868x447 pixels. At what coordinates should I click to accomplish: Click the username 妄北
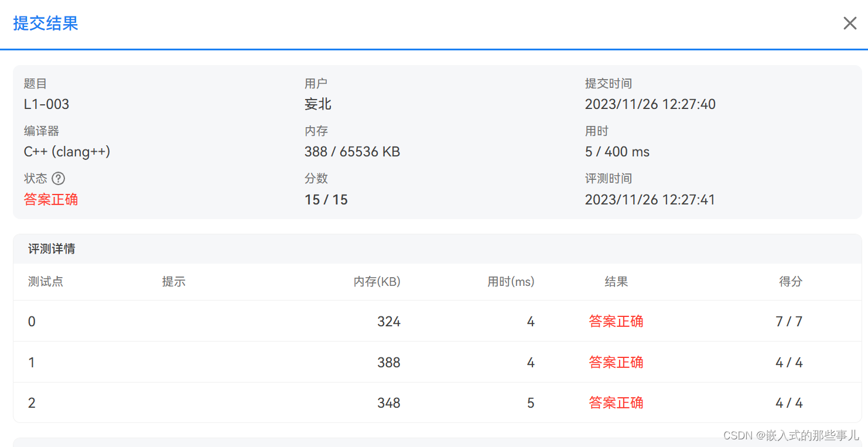(x=318, y=104)
